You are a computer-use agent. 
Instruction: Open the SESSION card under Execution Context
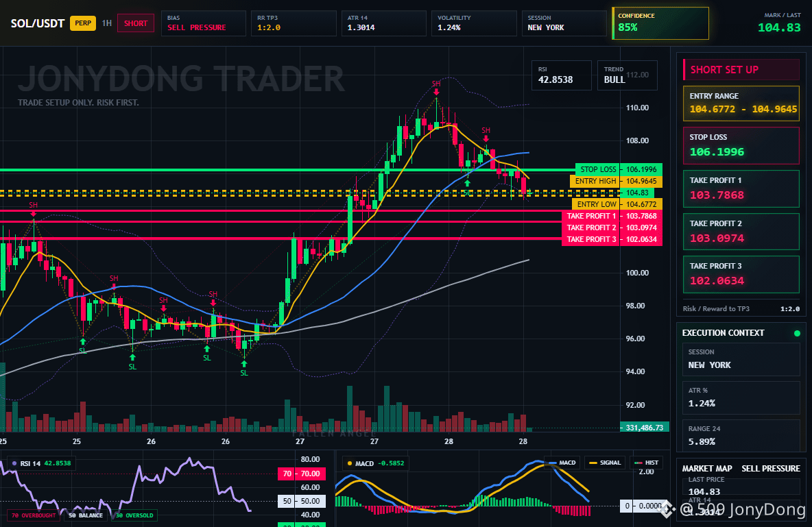(x=741, y=358)
